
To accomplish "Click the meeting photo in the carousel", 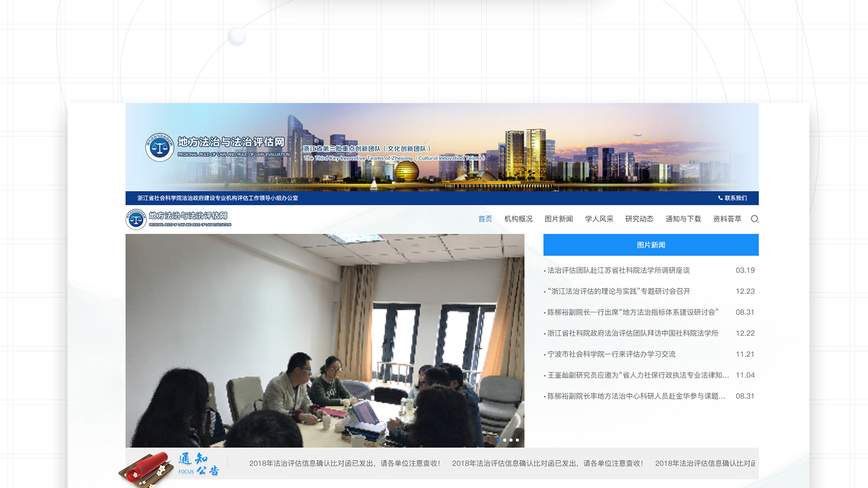I will pos(324,341).
